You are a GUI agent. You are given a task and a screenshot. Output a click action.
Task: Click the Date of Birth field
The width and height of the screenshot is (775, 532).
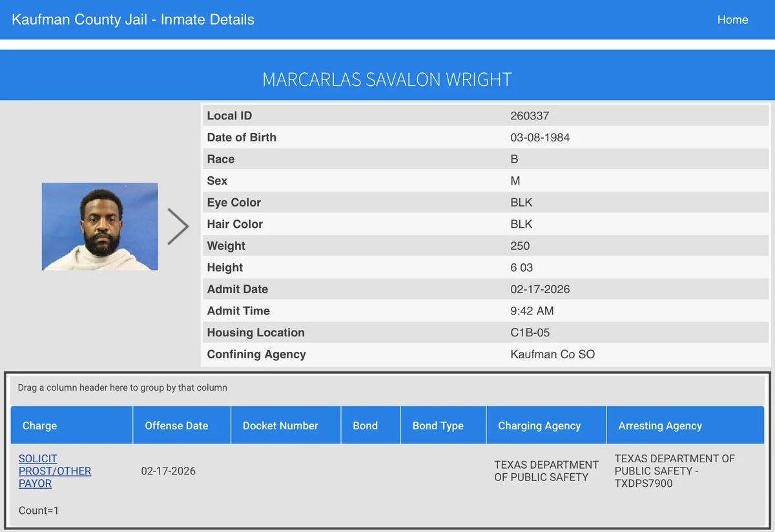coord(242,137)
